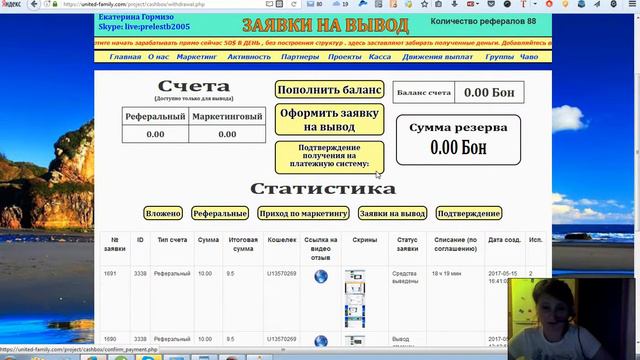Click the horizontal scrollbar at page bottom
This screenshot has width=640, height=360.
[282, 350]
